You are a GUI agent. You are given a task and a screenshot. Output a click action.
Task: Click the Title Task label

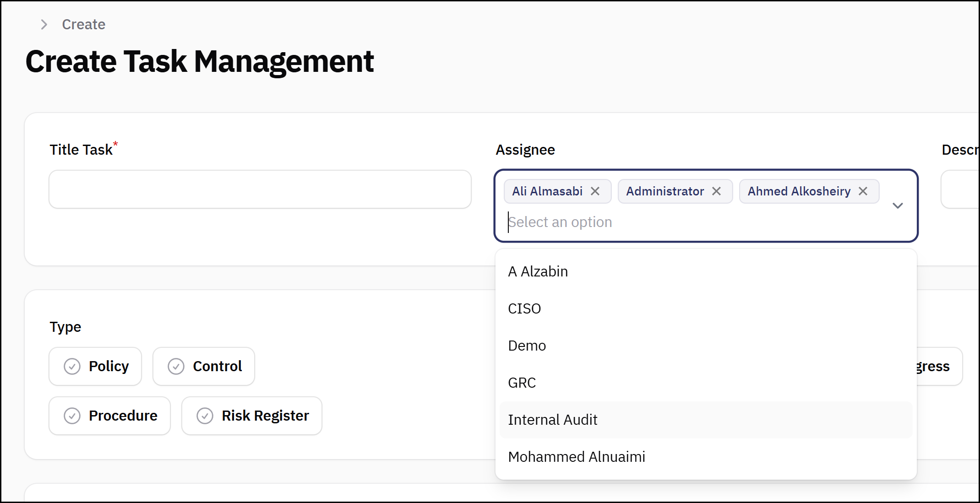[81, 150]
